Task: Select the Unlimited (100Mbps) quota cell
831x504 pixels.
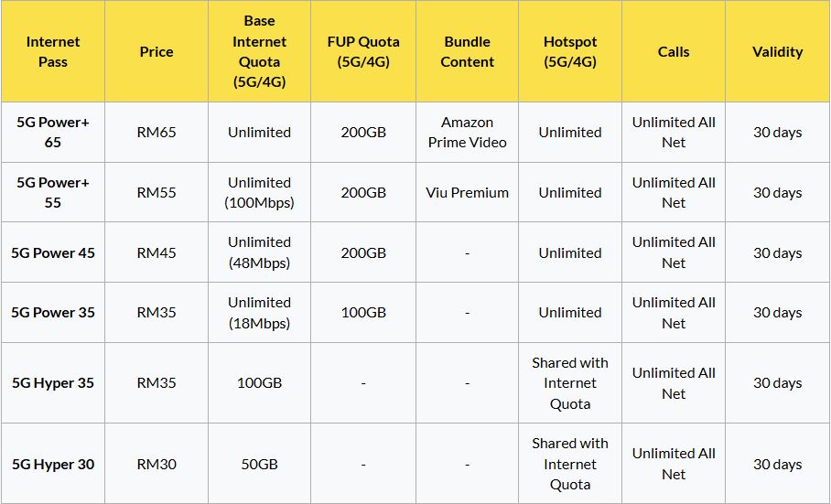Action: coord(259,192)
